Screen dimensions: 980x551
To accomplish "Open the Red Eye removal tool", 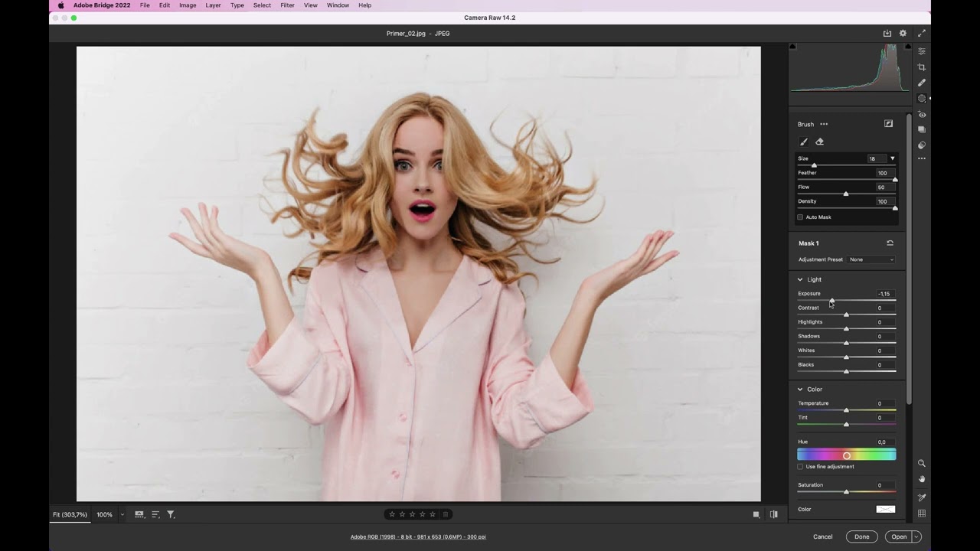I will tap(922, 114).
